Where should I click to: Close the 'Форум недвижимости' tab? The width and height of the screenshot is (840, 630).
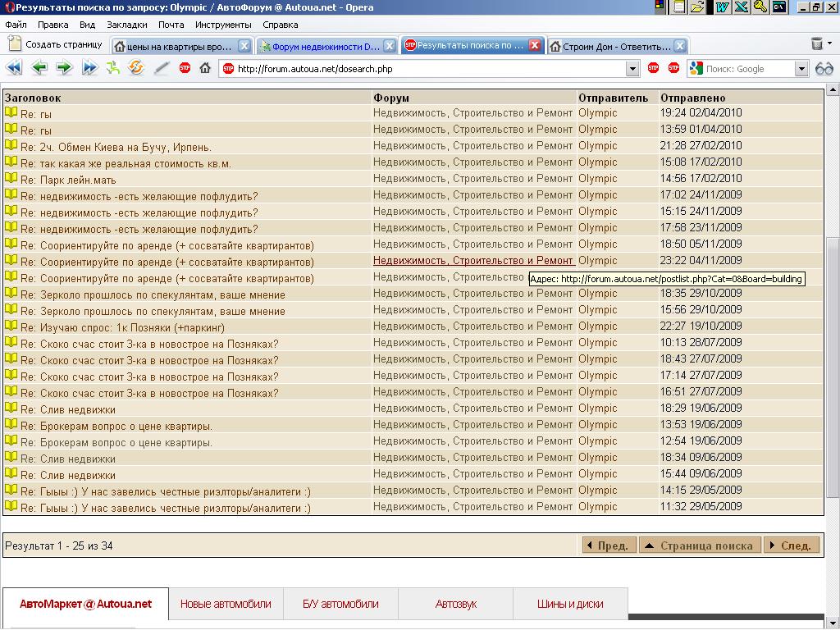[x=390, y=46]
